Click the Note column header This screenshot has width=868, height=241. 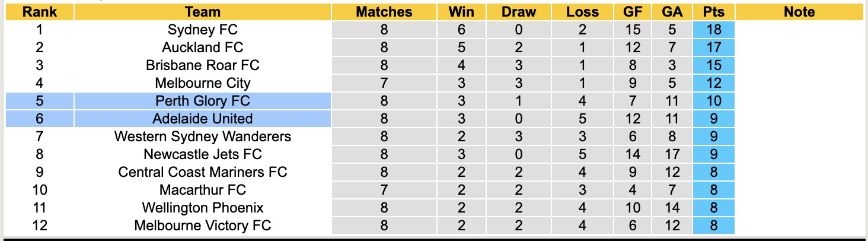(799, 12)
